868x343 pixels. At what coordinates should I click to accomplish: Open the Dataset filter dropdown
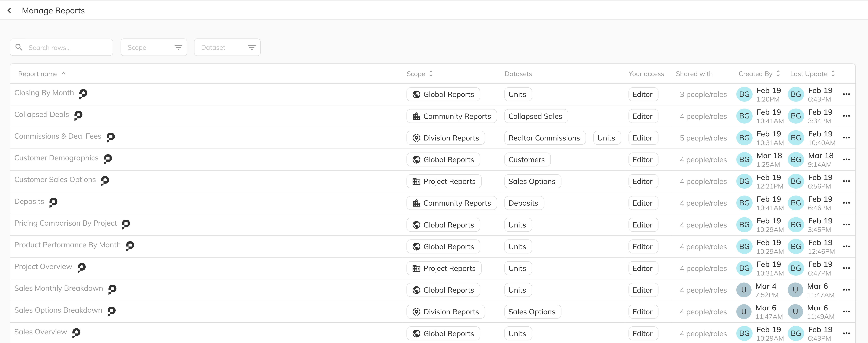point(227,47)
